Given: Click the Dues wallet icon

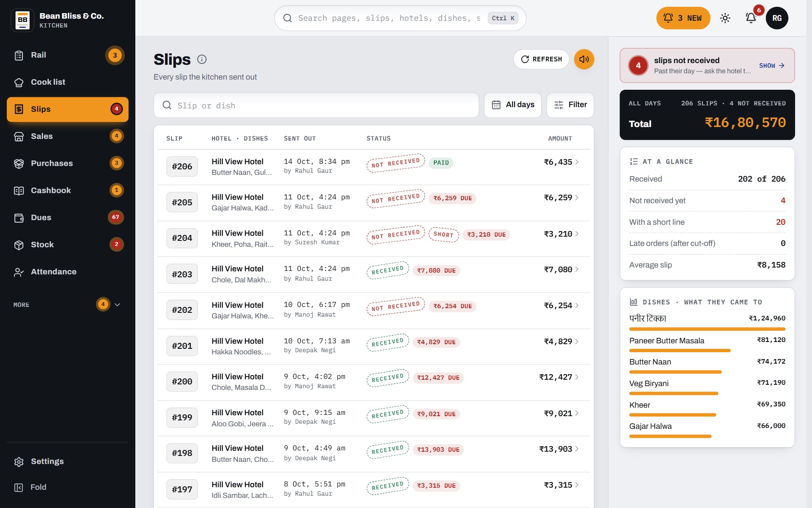Looking at the screenshot, I should pyautogui.click(x=19, y=218).
